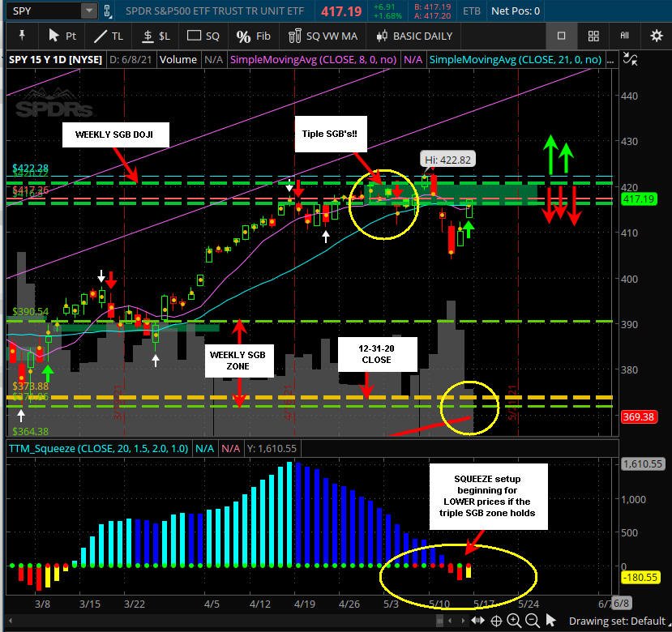This screenshot has height=632, width=672.
Task: Open chart settings gear icon
Action: pyautogui.click(x=656, y=36)
